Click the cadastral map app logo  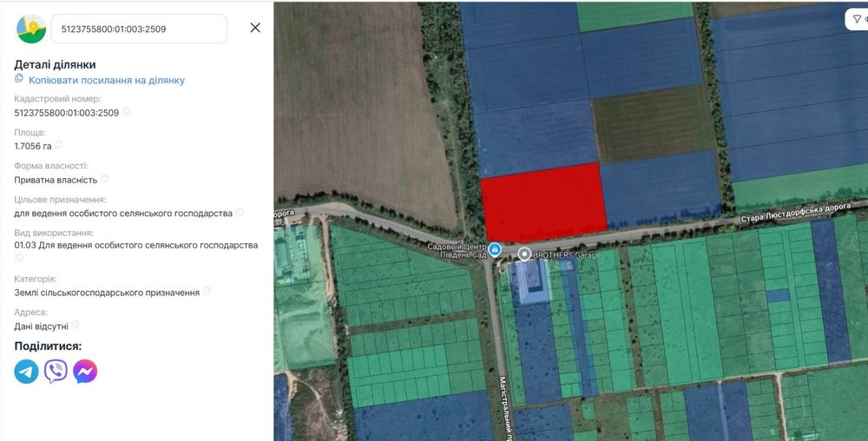[x=31, y=29]
